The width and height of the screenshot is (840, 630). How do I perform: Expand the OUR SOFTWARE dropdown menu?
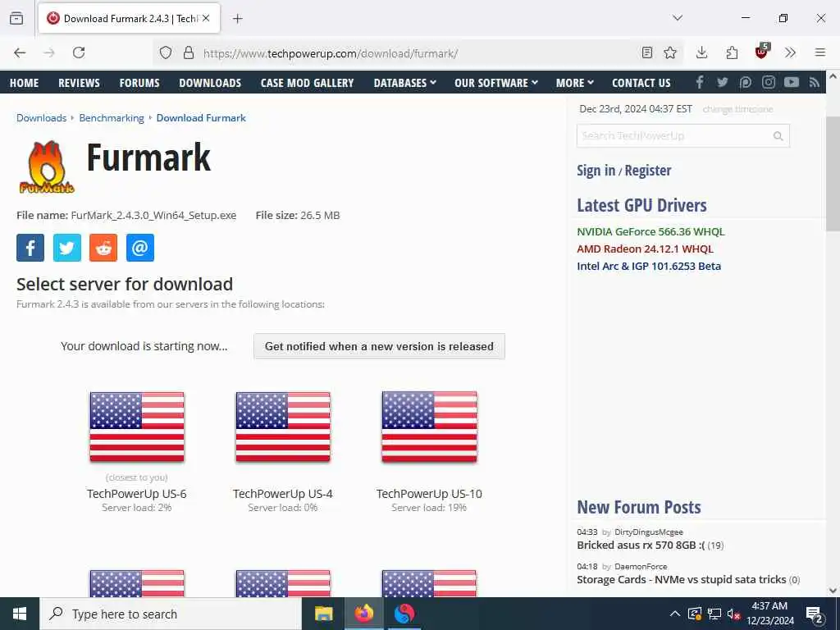[x=496, y=83]
